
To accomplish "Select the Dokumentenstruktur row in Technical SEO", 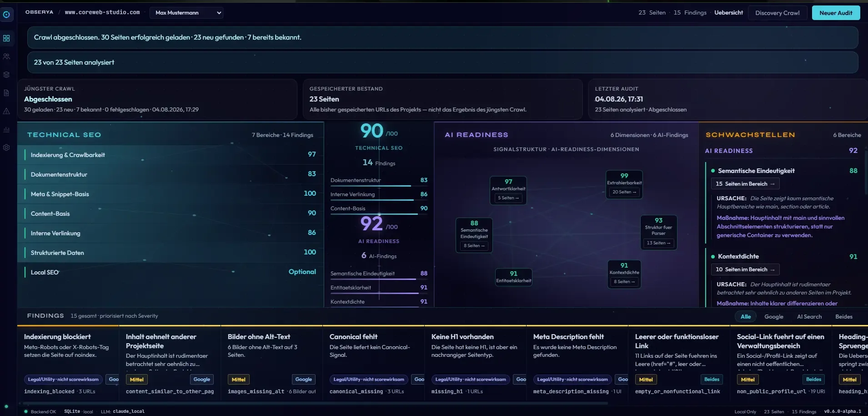I will point(171,174).
